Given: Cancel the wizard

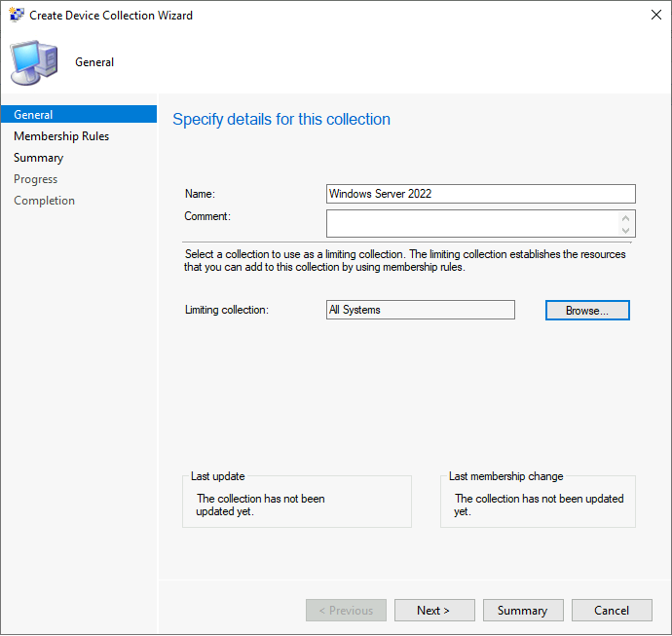Looking at the screenshot, I should pyautogui.click(x=612, y=611).
